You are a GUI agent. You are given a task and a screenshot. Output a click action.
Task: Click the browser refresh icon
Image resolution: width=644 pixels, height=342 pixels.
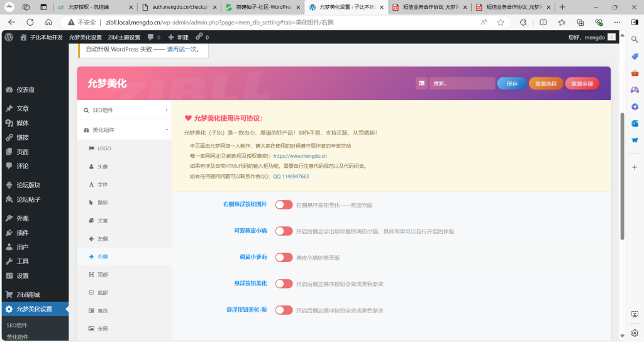[x=31, y=22]
